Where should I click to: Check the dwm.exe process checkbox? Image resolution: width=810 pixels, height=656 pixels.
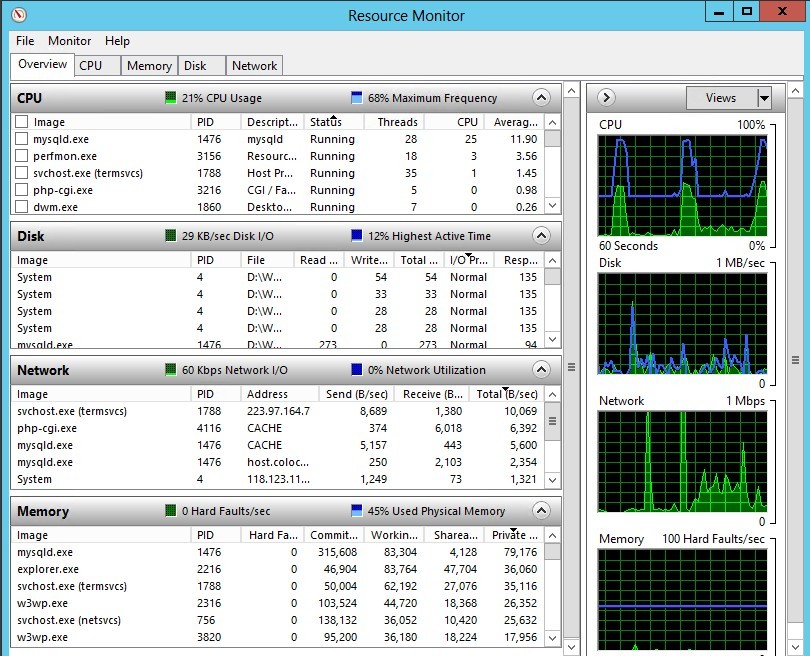point(21,207)
